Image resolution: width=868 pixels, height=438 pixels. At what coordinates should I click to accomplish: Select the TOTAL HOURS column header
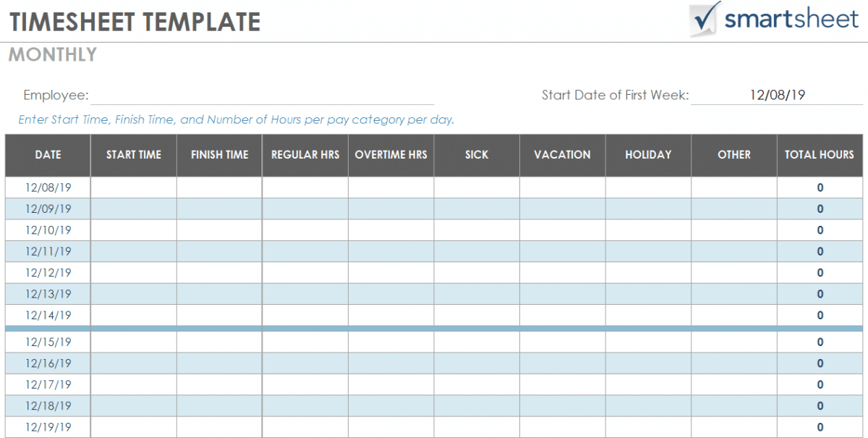[820, 155]
